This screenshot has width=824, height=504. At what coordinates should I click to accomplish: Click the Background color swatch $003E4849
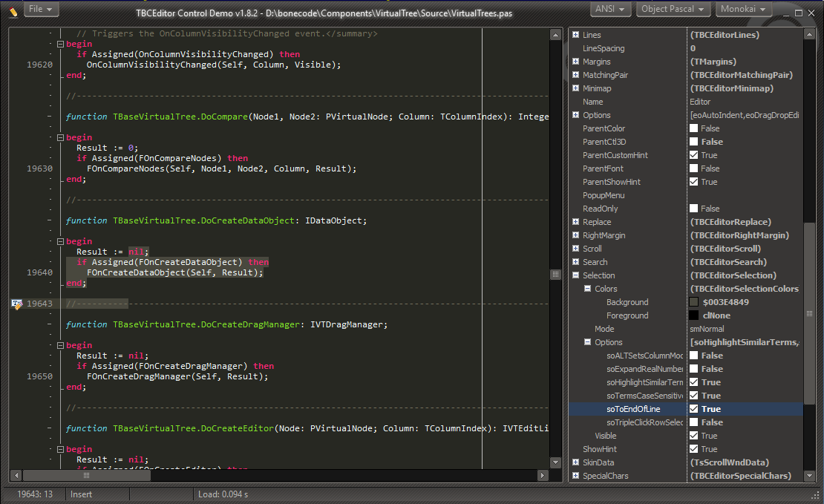click(694, 302)
